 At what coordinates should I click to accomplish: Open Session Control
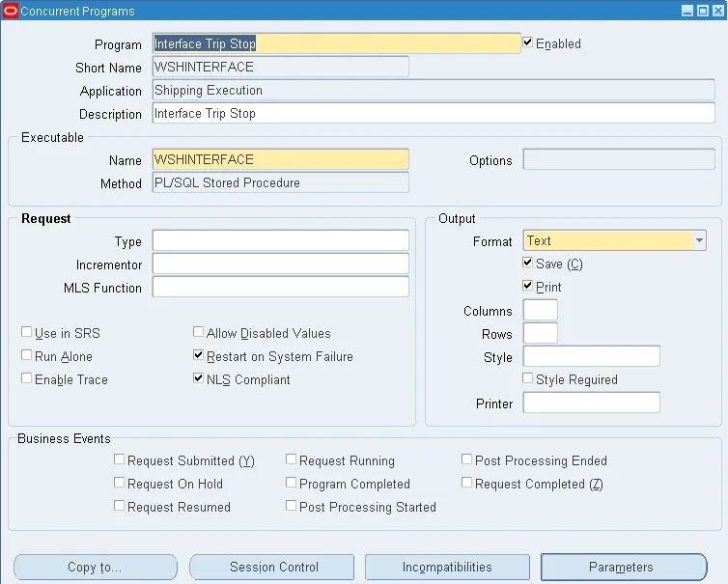pos(271,567)
